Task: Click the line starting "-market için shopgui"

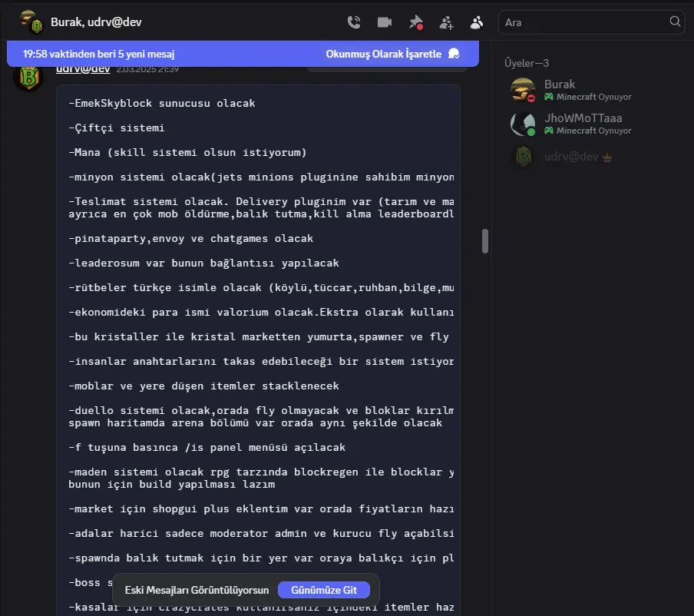Action: [x=261, y=508]
